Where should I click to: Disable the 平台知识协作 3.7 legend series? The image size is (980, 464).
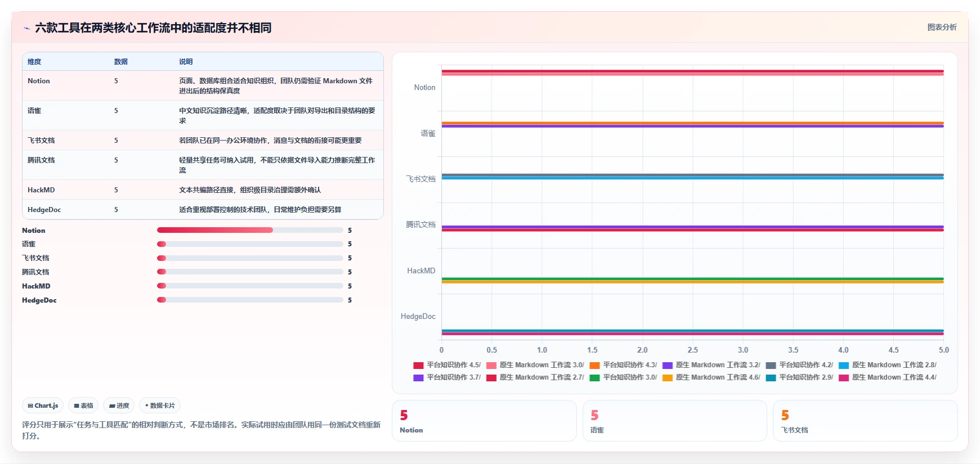pyautogui.click(x=447, y=377)
